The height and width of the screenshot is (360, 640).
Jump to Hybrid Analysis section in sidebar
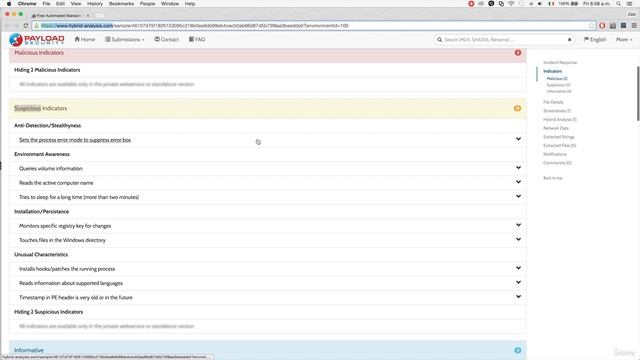pos(560,120)
